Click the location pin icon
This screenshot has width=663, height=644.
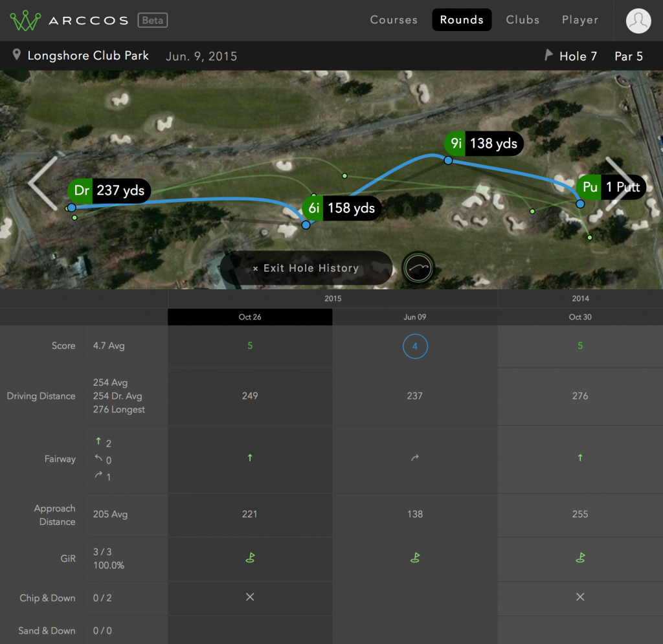[16, 55]
